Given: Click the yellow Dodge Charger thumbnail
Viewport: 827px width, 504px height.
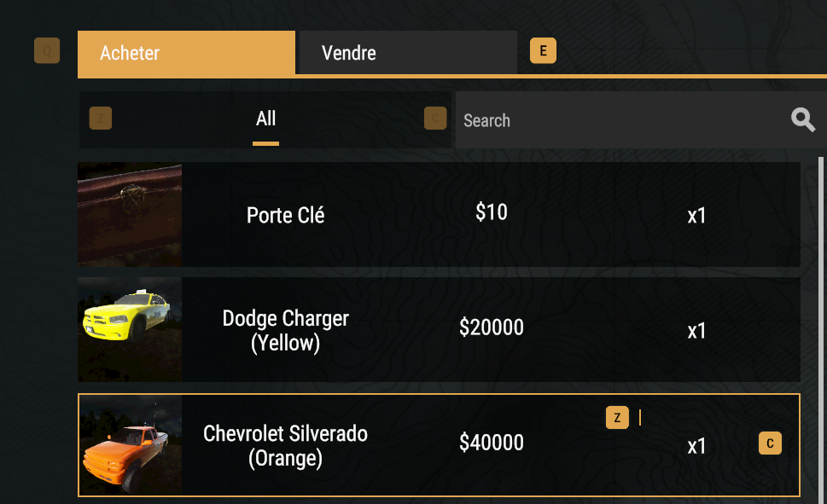Looking at the screenshot, I should click(130, 329).
